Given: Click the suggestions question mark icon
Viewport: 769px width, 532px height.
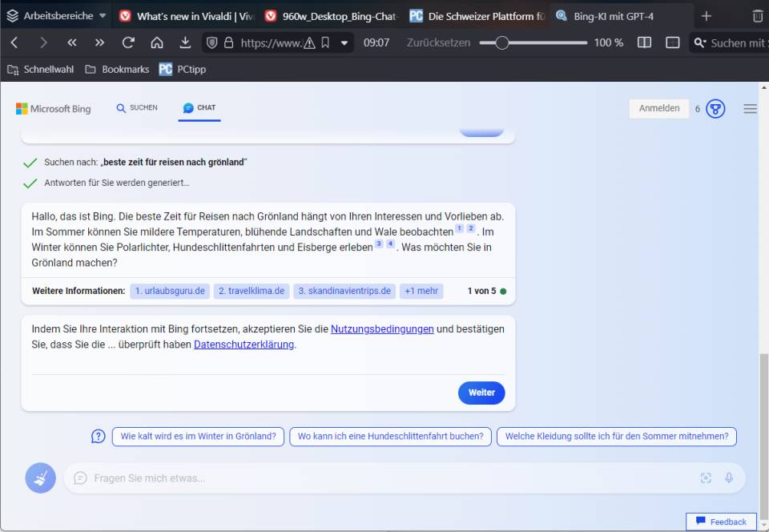Looking at the screenshot, I should click(98, 436).
